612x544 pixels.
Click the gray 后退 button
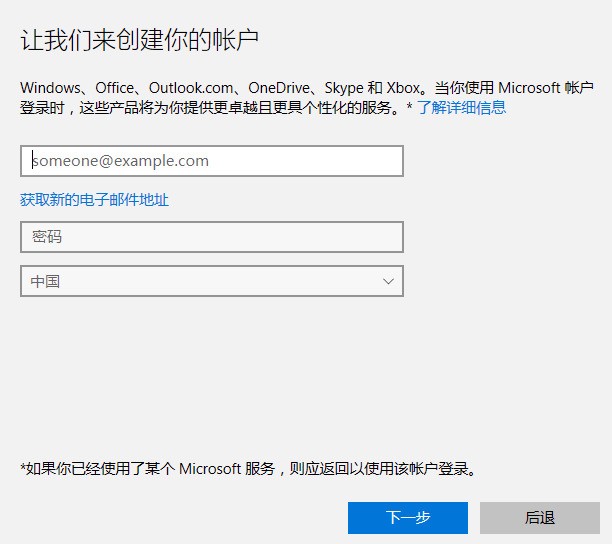click(x=539, y=517)
